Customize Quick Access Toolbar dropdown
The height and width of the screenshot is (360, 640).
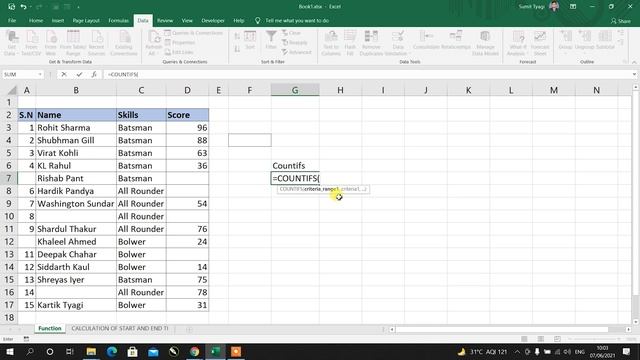78,7
